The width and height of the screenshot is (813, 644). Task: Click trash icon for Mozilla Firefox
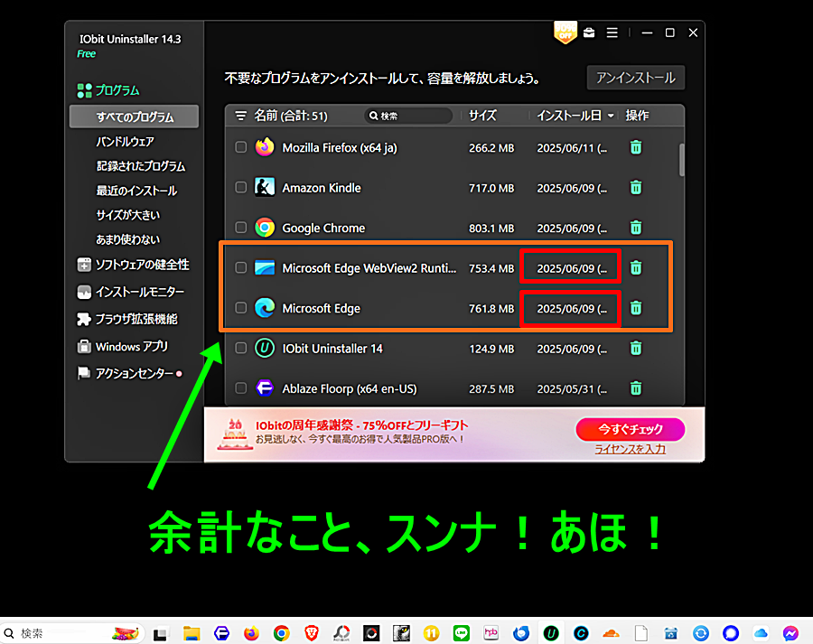(x=636, y=147)
